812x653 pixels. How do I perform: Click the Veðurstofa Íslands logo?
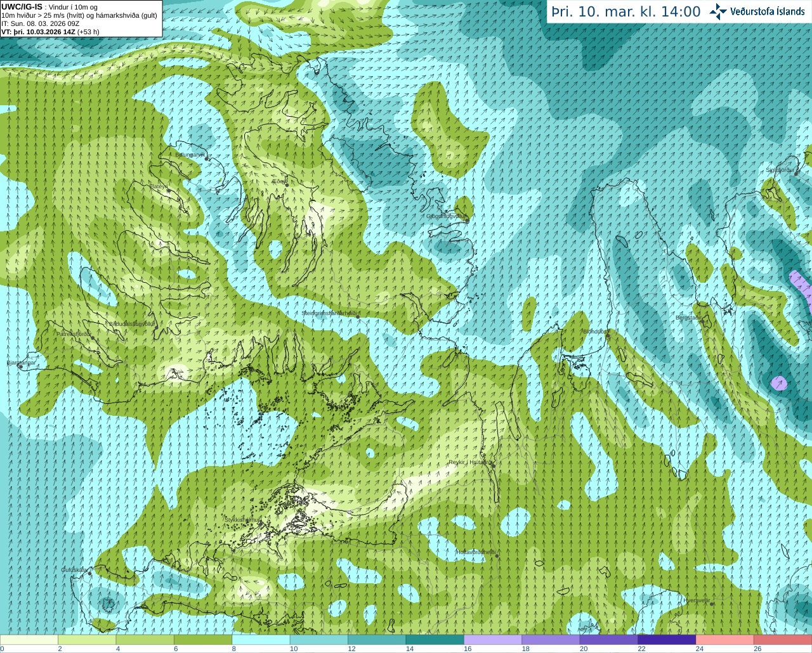pos(757,11)
